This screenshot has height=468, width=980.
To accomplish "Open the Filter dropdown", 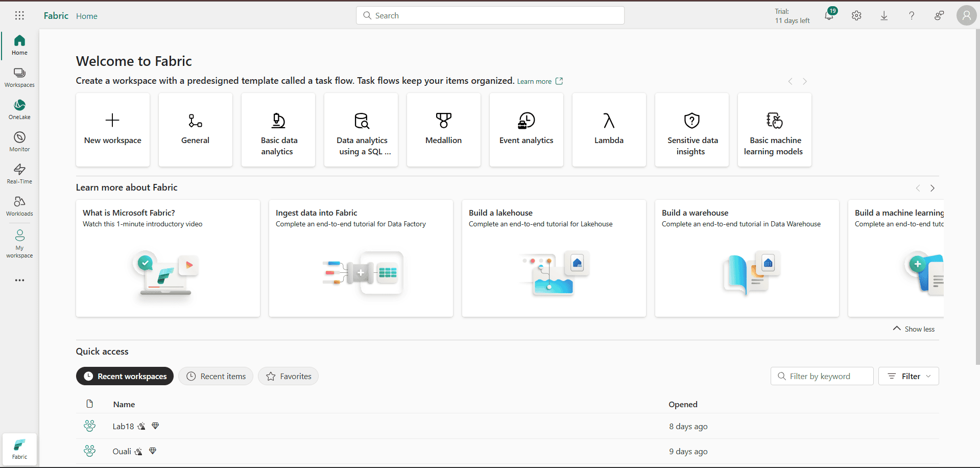I will [909, 376].
